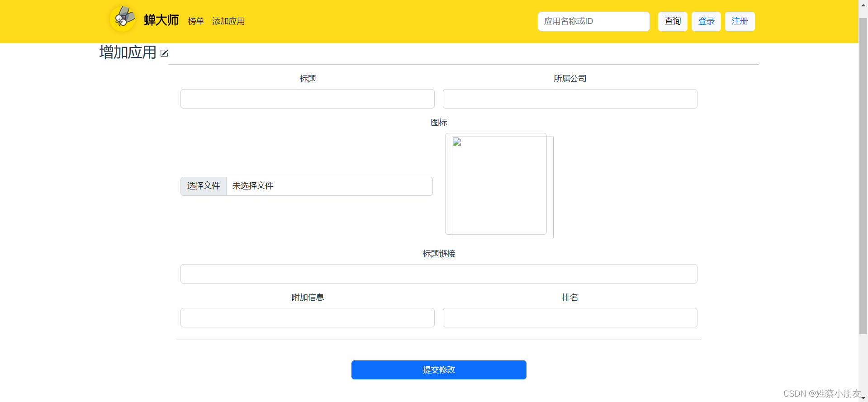Click the 蝉大师 brand name
868x402 pixels.
(x=161, y=20)
